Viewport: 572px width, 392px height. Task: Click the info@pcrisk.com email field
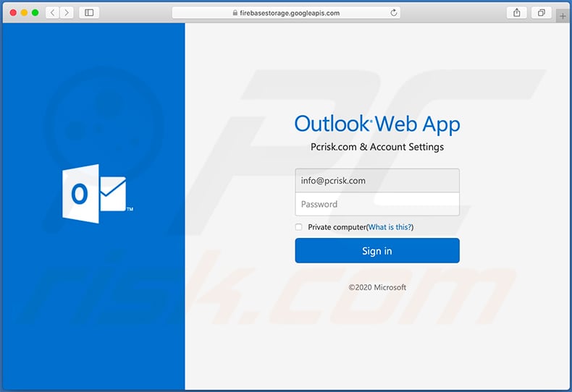(377, 180)
